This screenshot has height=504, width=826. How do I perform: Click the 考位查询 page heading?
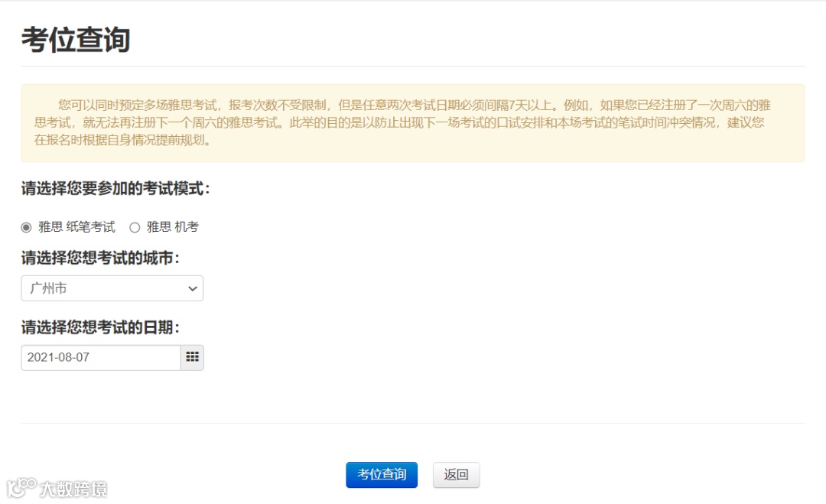[76, 40]
